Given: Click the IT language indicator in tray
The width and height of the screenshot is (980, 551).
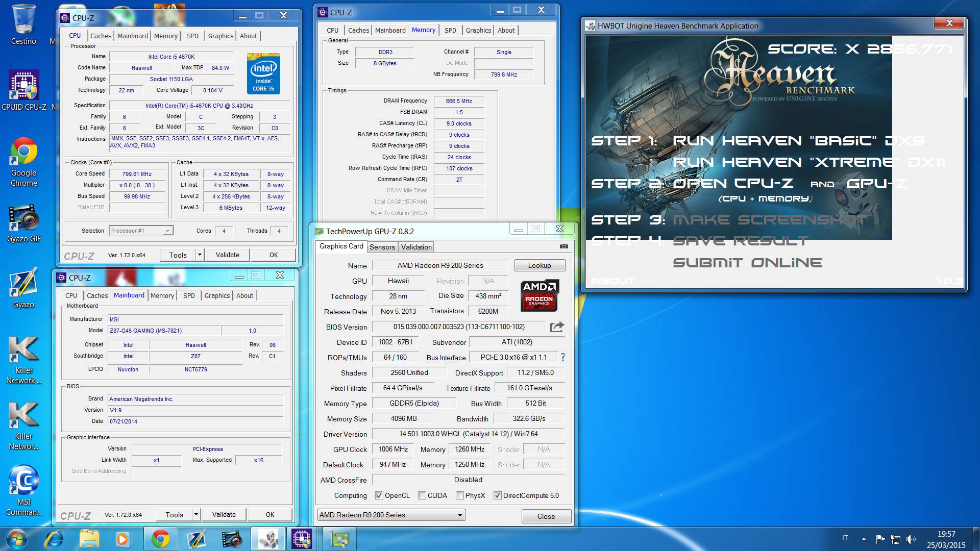Looking at the screenshot, I should point(845,538).
